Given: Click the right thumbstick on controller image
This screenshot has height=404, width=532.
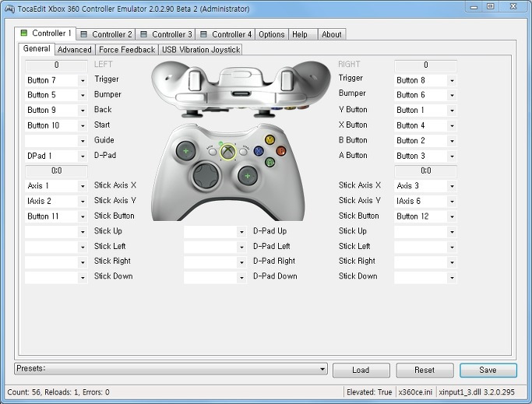Looking at the screenshot, I should pyautogui.click(x=248, y=176).
